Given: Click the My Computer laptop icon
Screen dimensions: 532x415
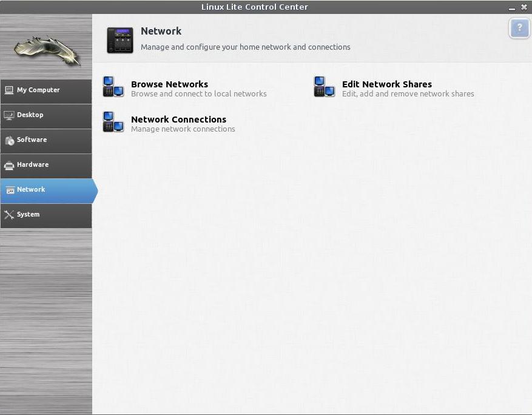Looking at the screenshot, I should tap(9, 90).
